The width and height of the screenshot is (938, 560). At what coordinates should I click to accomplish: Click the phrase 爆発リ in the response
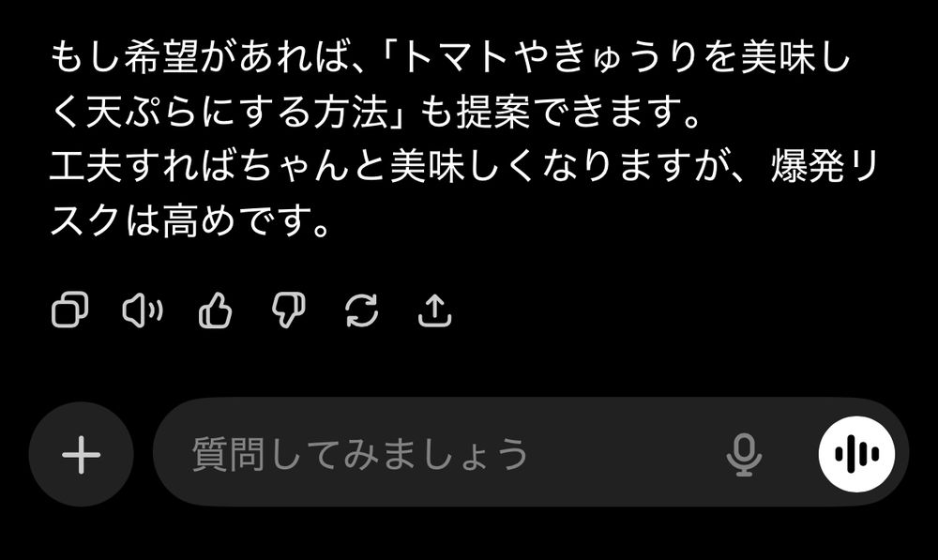coord(824,167)
